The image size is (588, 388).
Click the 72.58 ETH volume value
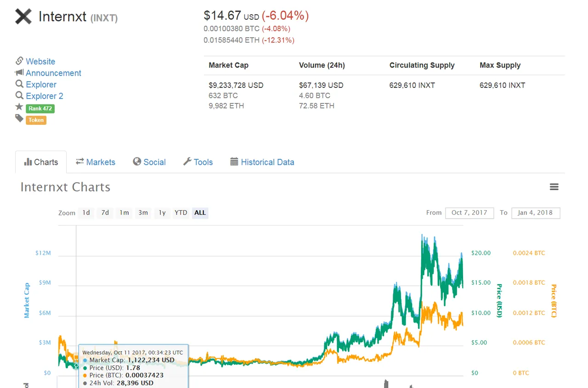coord(317,106)
